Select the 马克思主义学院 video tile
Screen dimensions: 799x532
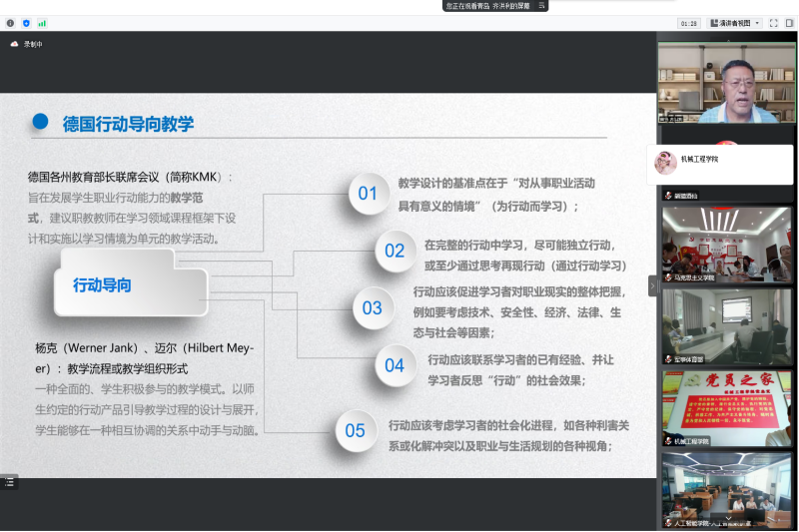tap(725, 244)
